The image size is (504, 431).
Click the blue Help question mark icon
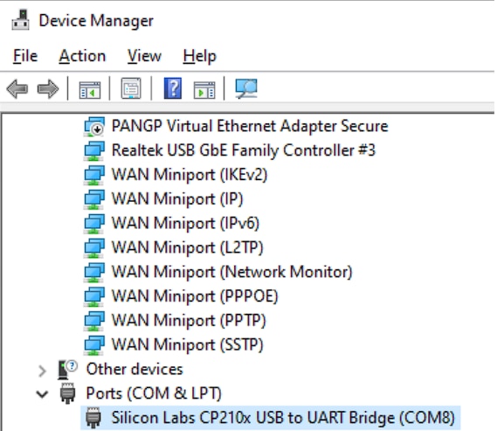173,88
